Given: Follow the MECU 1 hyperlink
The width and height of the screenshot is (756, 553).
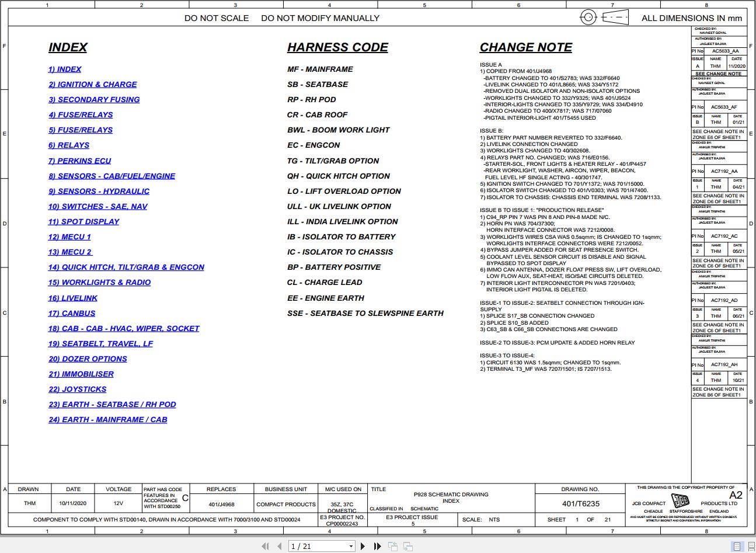Looking at the screenshot, I should pos(69,236).
